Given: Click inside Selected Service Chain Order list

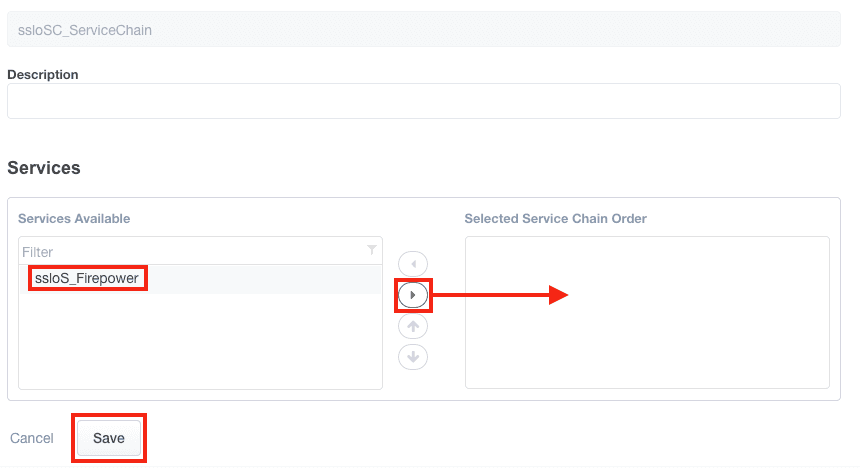Looking at the screenshot, I should click(647, 340).
